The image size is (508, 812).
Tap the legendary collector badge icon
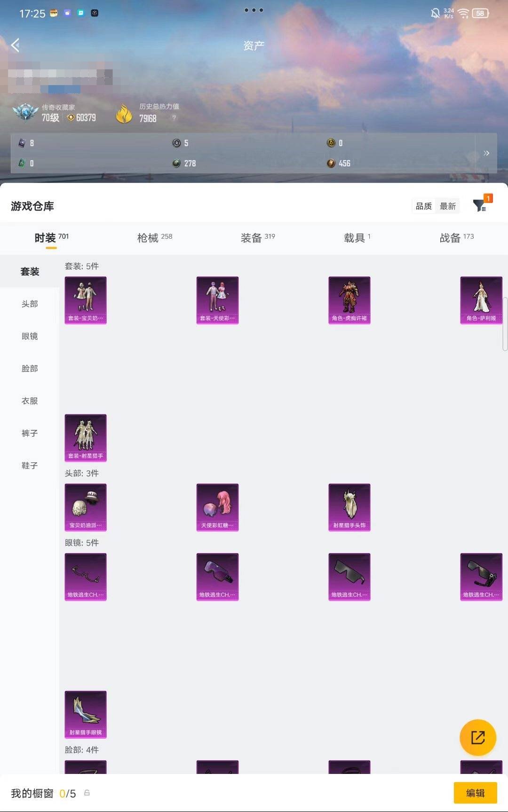pyautogui.click(x=25, y=113)
